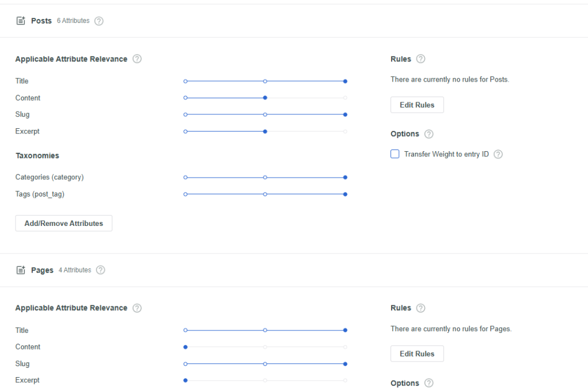Click Edit Rules button for Posts
Screen dimensions: 588x388
tap(417, 105)
